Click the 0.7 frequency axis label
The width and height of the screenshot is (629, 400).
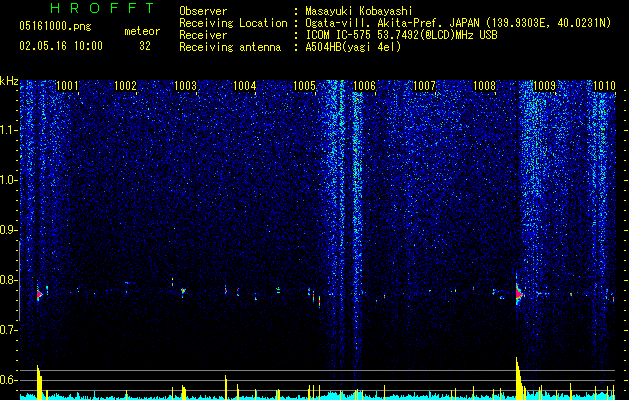9,330
